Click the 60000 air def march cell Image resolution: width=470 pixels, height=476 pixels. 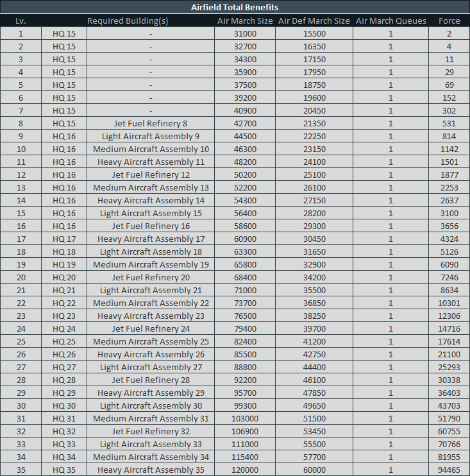(314, 470)
